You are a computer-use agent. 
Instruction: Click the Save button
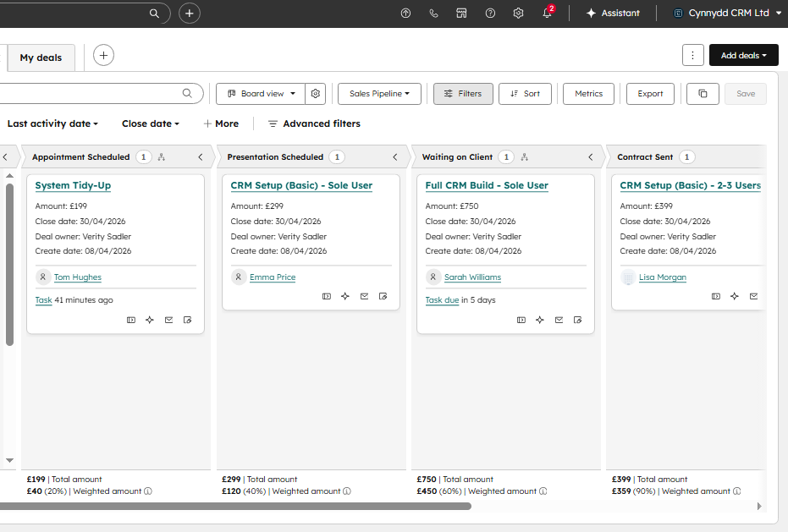tap(746, 93)
